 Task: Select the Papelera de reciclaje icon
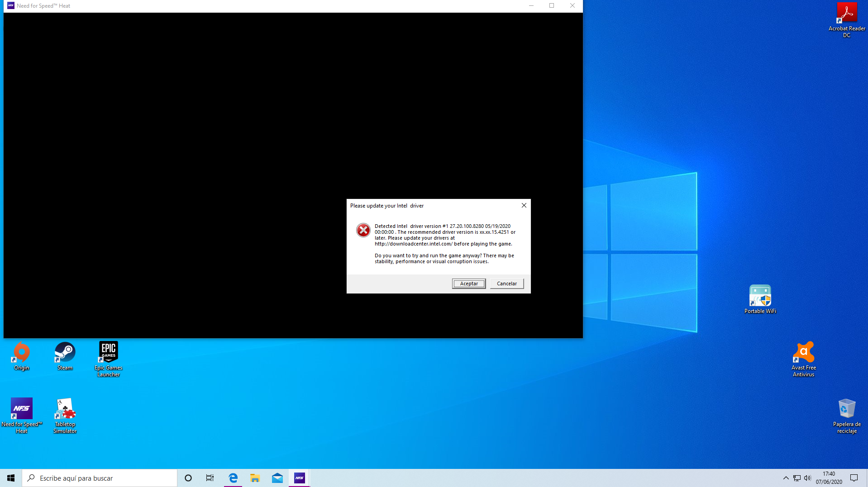(x=846, y=415)
